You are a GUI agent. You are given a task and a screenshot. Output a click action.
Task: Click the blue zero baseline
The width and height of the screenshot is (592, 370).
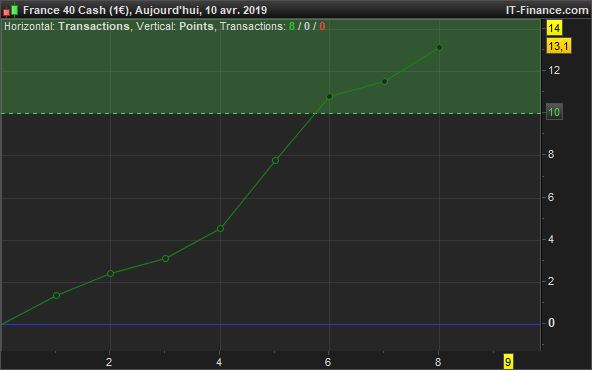point(271,324)
